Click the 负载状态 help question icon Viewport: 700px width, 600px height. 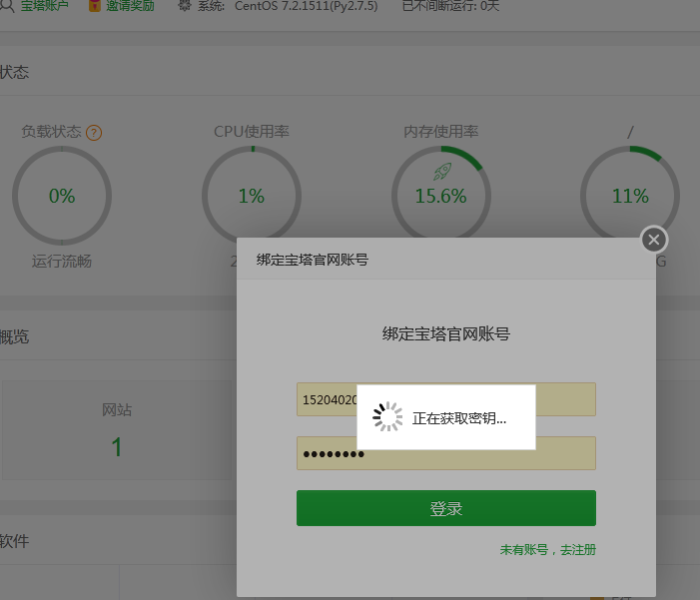[x=94, y=133]
